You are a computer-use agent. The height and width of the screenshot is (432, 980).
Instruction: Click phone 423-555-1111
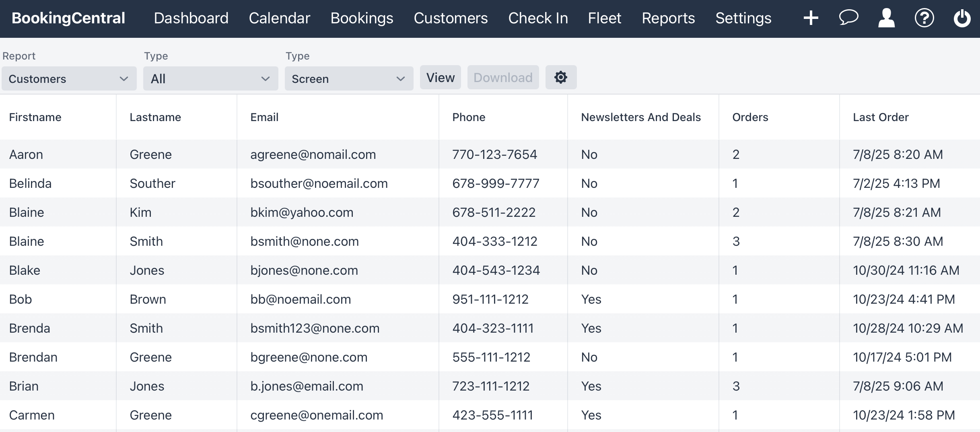(492, 415)
